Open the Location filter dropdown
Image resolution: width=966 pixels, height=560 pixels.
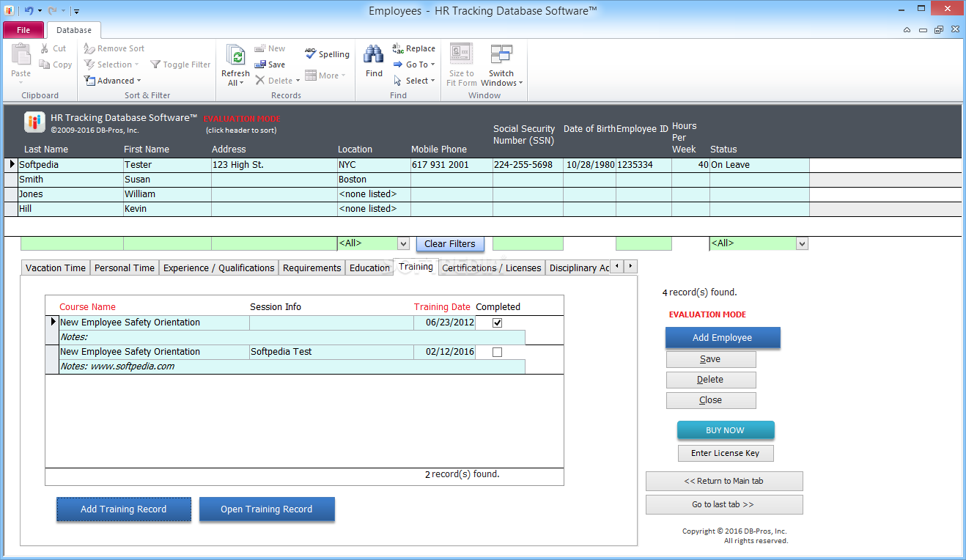tap(403, 243)
